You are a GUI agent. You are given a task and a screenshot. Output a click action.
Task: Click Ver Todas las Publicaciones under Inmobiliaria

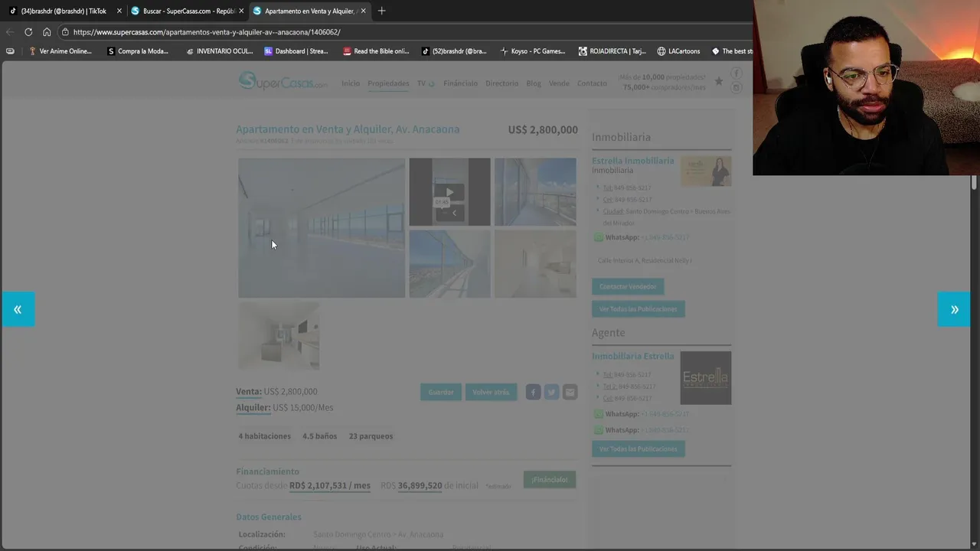[639, 309]
